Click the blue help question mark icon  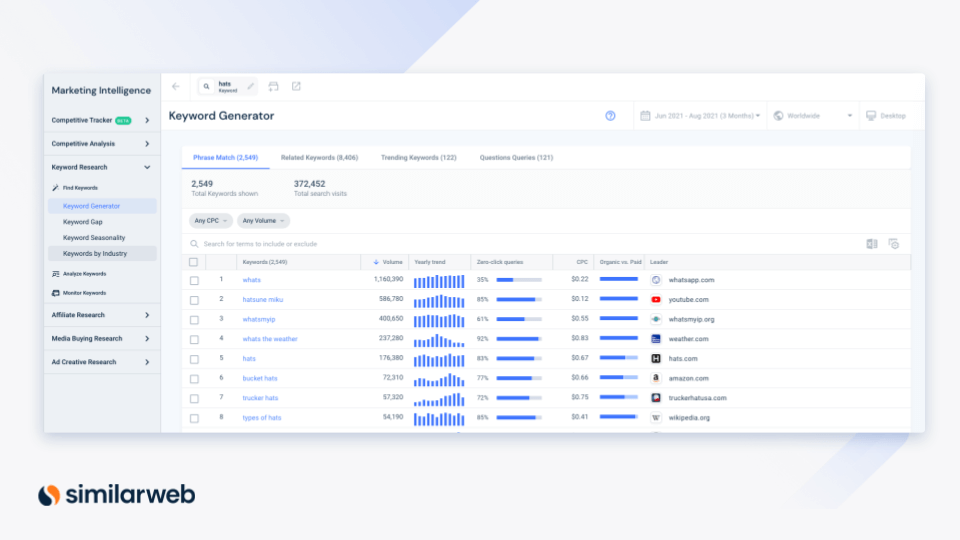[610, 116]
